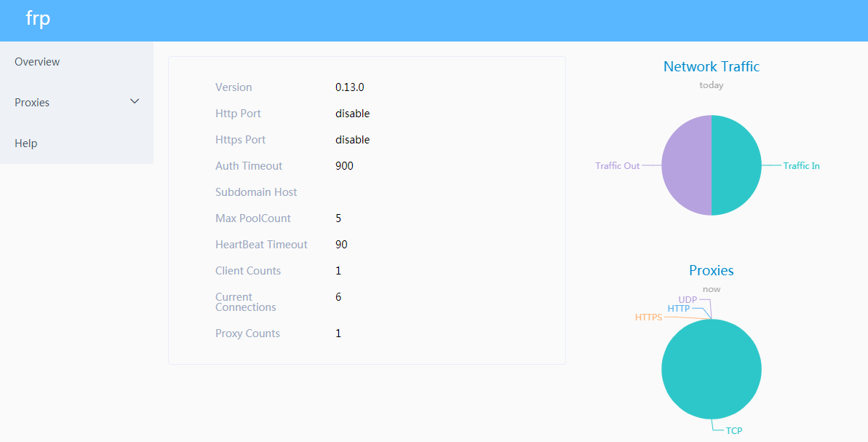Screen dimensions: 868x442
Task: Click the Traffic In legend label
Action: tap(801, 165)
